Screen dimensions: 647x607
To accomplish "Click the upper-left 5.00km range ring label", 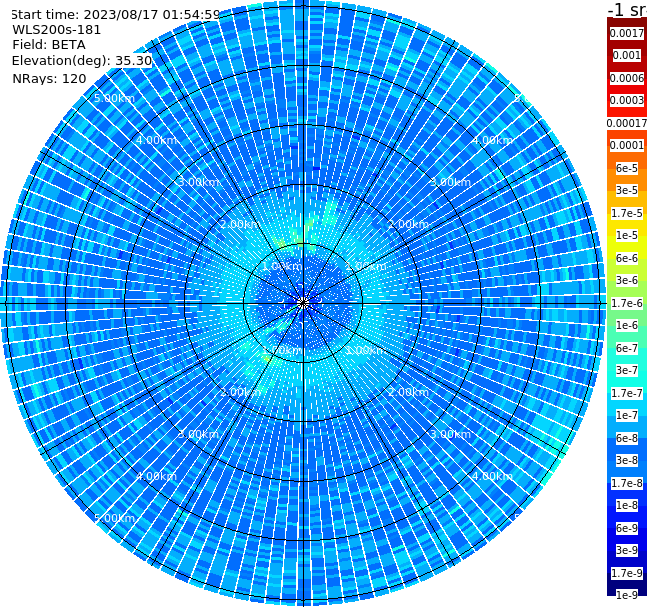I will [x=114, y=98].
